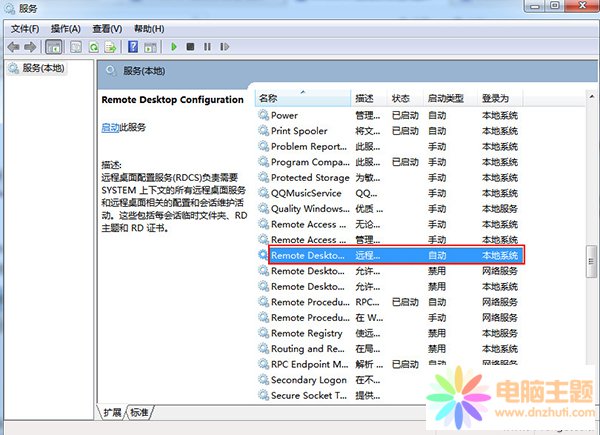Open the 查看(V) menu
The height and width of the screenshot is (435, 600).
[107, 29]
